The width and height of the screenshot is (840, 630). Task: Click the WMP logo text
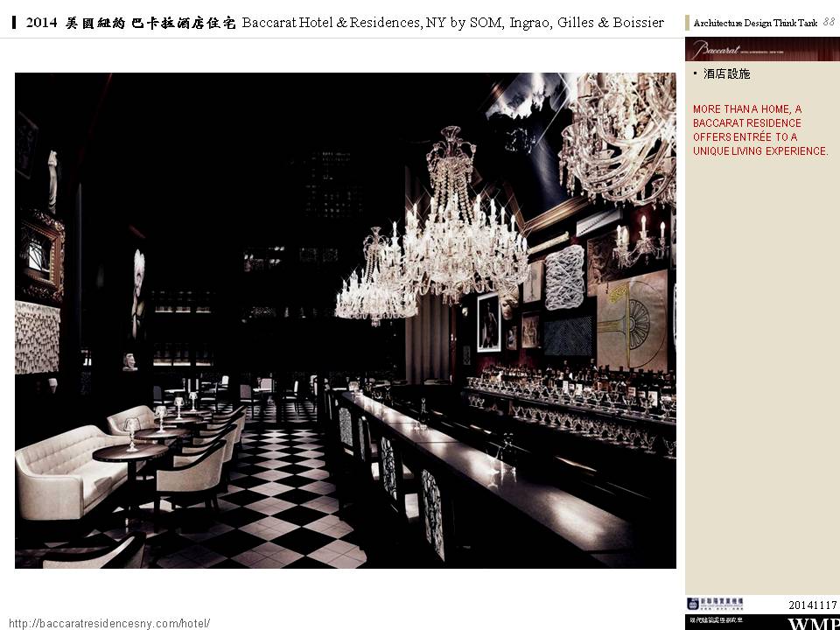tap(814, 624)
